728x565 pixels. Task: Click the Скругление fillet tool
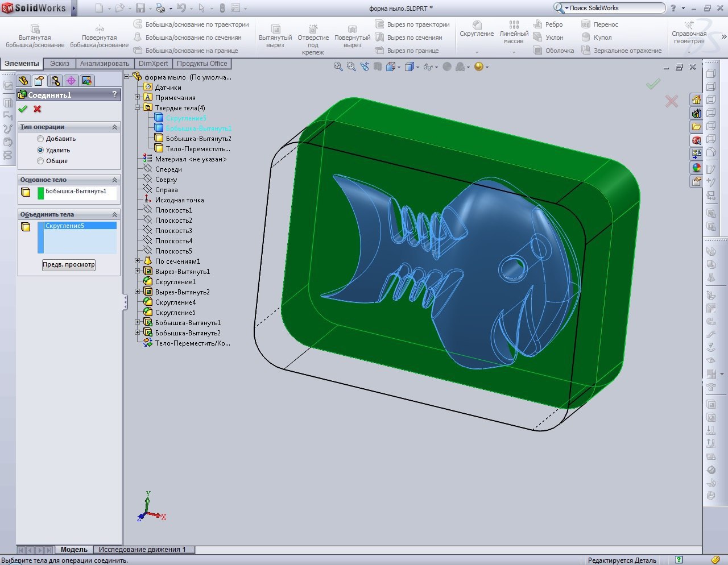click(x=477, y=30)
